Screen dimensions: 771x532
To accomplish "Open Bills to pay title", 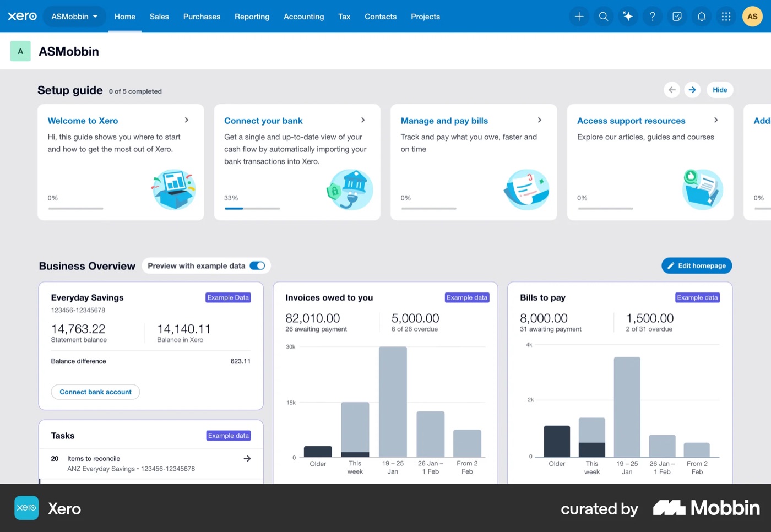I will pyautogui.click(x=542, y=297).
